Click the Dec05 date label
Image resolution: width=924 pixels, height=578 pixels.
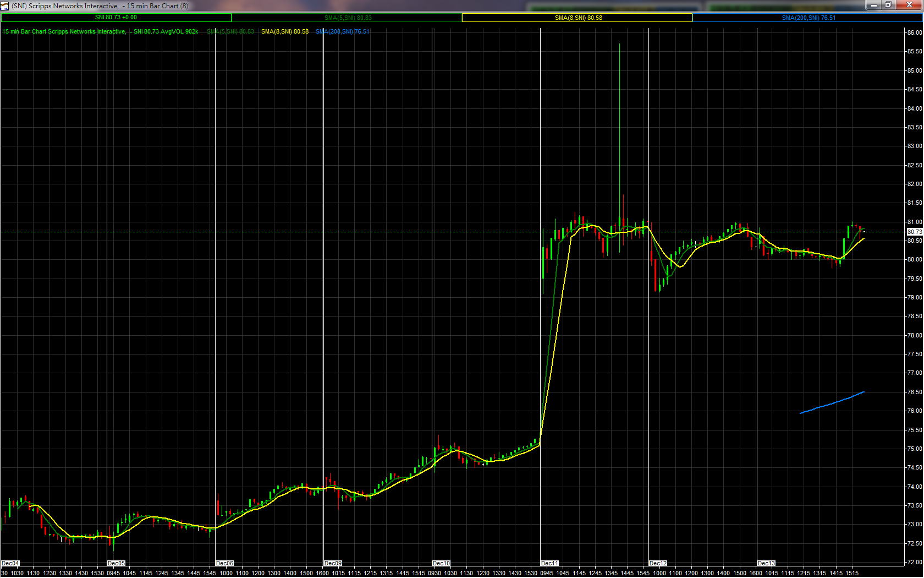tap(117, 563)
